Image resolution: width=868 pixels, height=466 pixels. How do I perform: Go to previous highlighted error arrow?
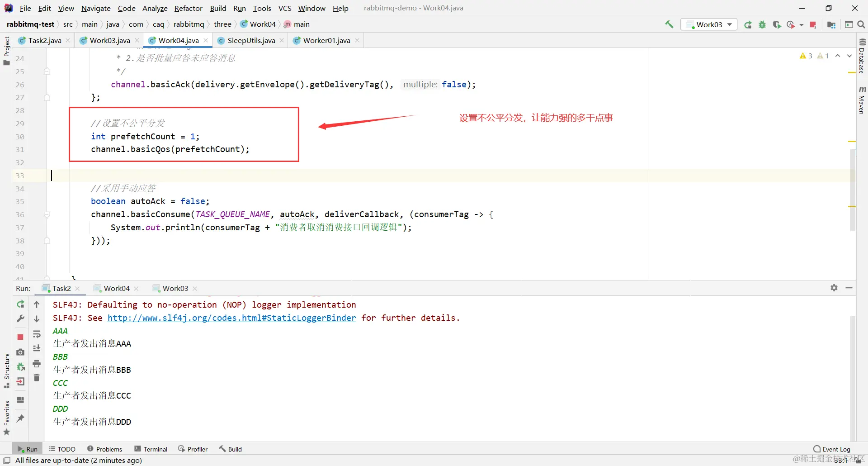(x=838, y=56)
